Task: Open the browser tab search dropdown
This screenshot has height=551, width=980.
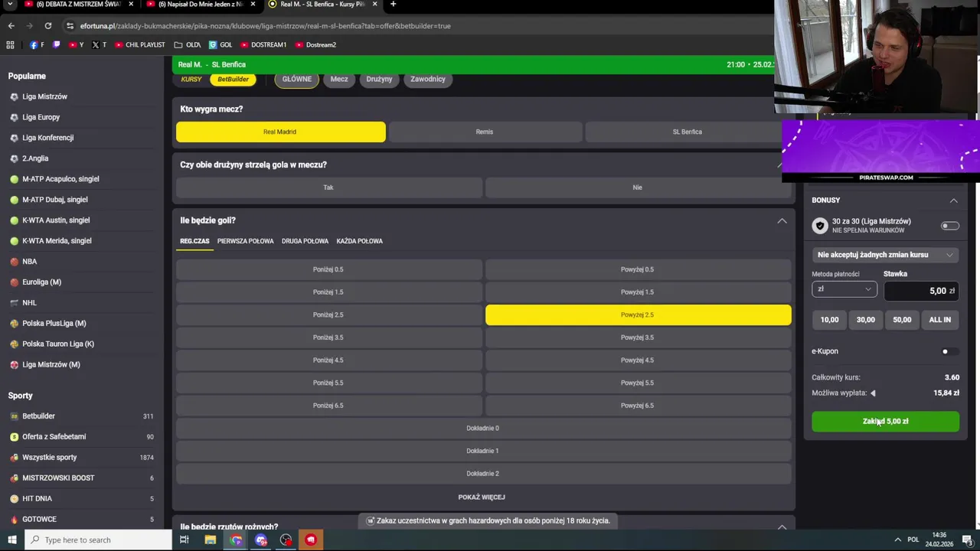Action: point(11,5)
